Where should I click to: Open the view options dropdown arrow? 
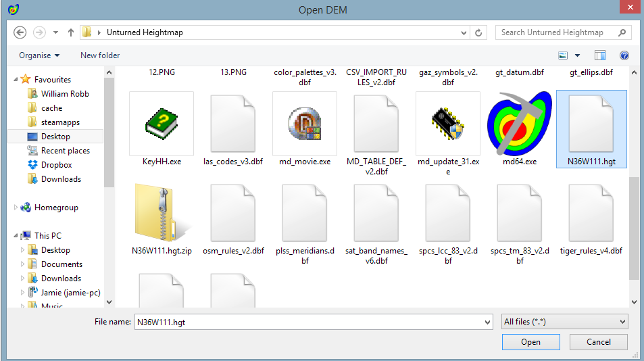click(x=577, y=55)
